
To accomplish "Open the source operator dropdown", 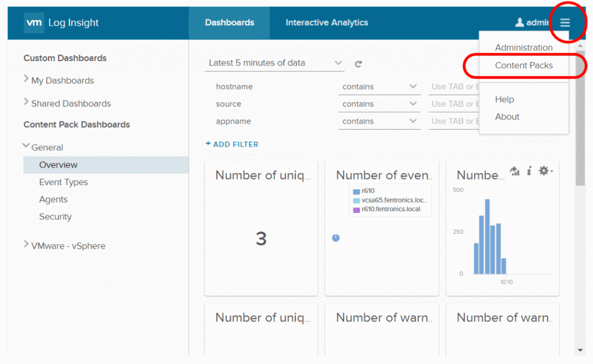I will pos(379,104).
